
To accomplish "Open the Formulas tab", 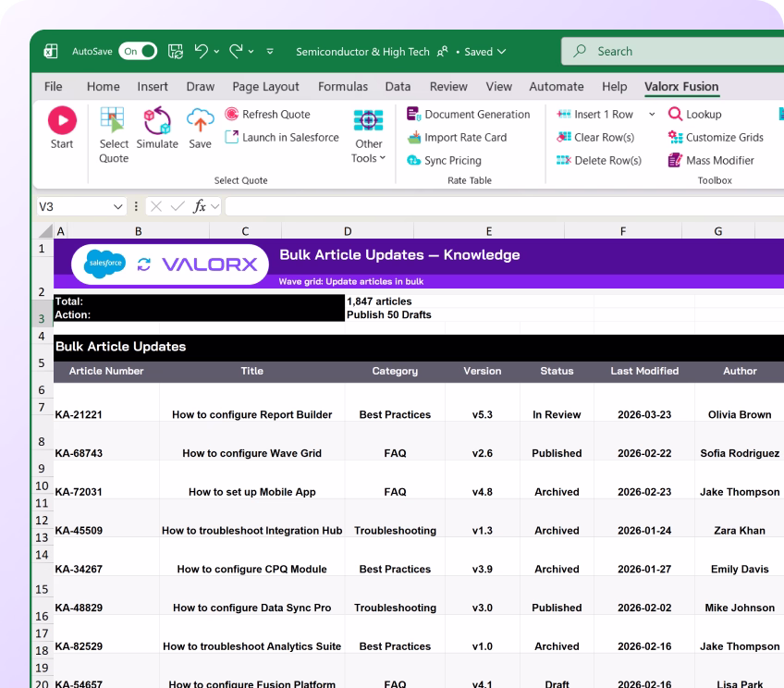I will (343, 87).
